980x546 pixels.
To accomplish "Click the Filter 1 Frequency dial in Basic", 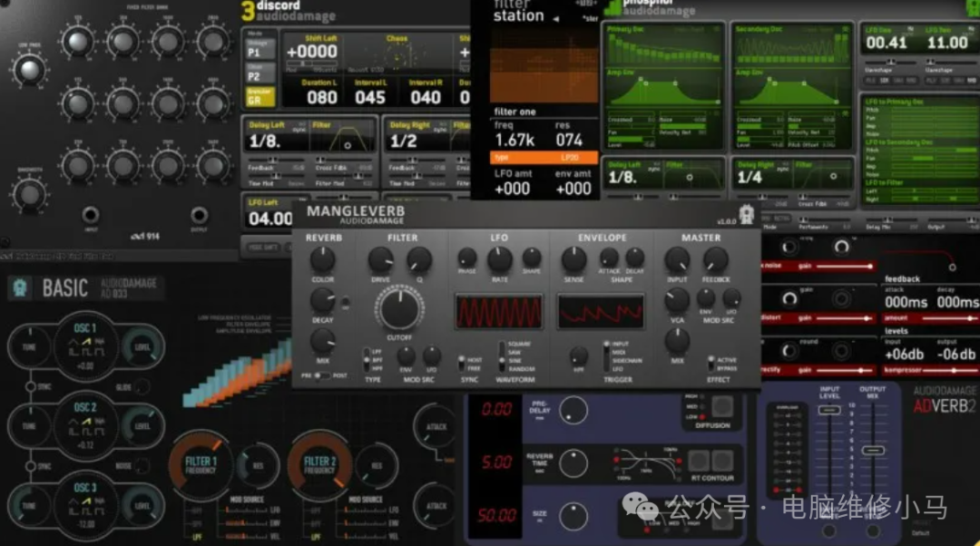I will [200, 465].
